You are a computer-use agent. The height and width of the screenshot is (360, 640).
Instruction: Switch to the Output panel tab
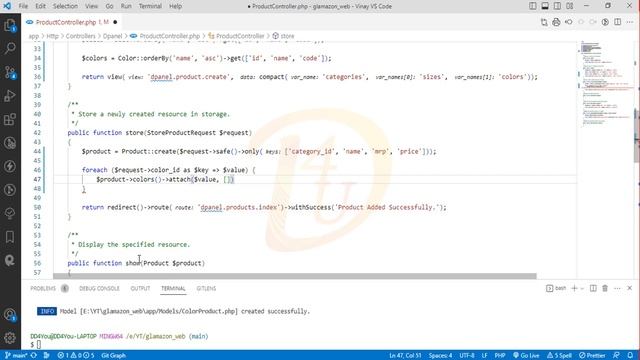pyautogui.click(x=140, y=288)
